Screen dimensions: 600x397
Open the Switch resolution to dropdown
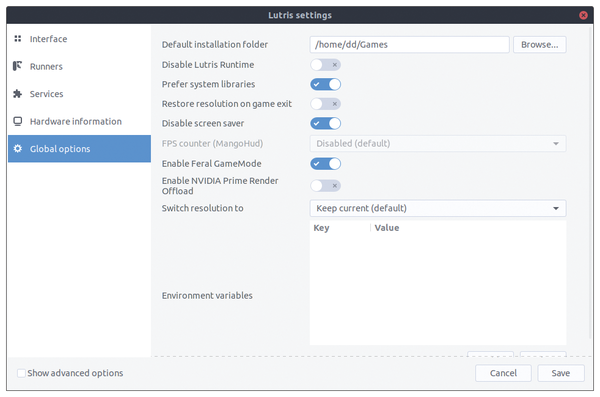(438, 208)
